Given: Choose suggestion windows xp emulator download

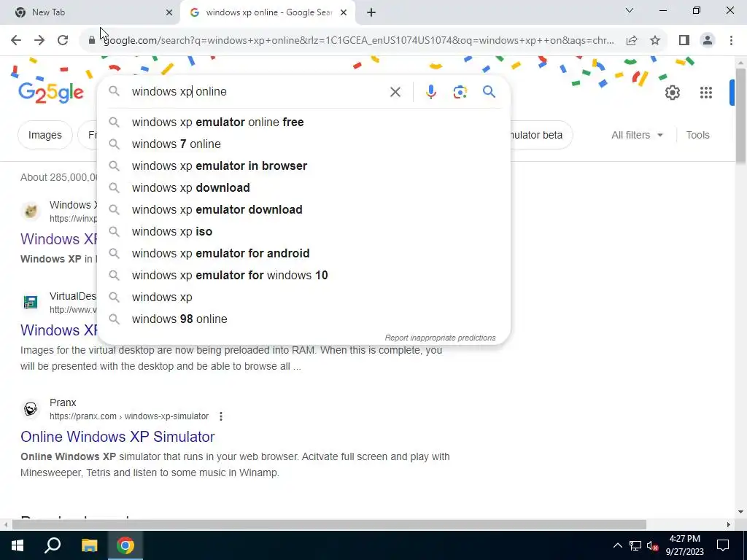Looking at the screenshot, I should [x=303, y=210].
